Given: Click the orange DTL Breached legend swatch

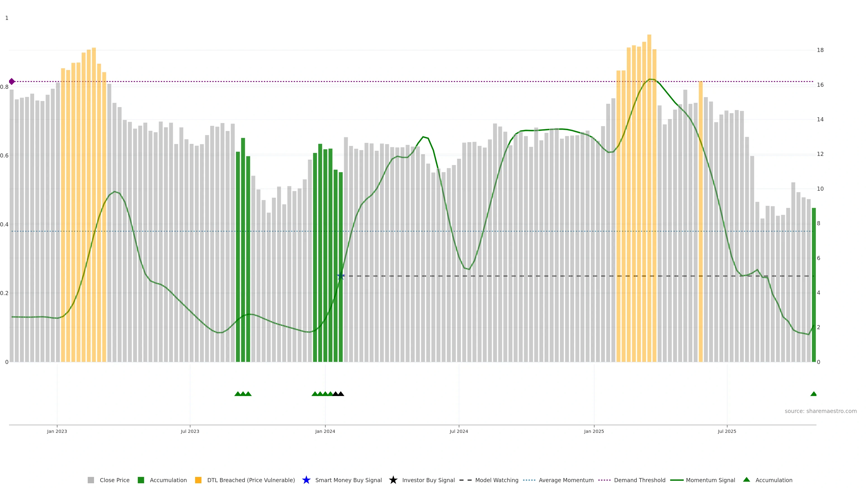Looking at the screenshot, I should click(x=198, y=480).
